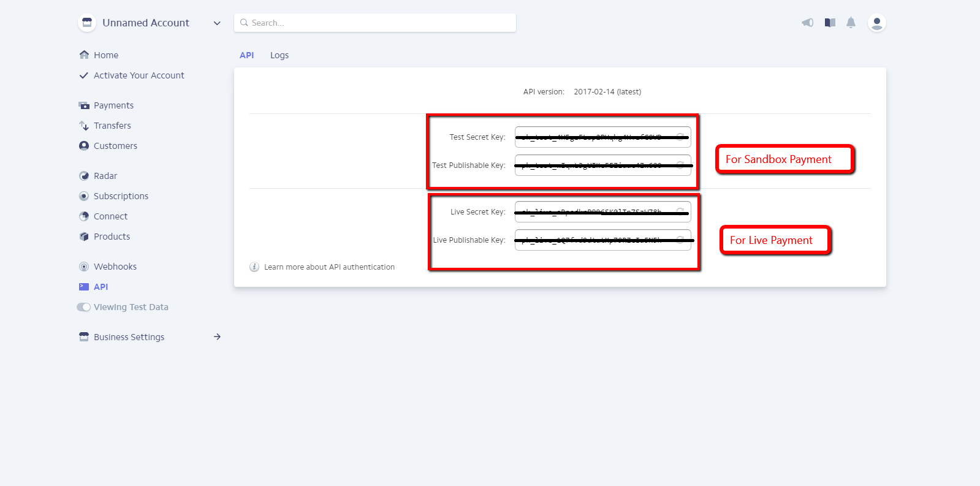
Task: Select the Live Publishable Key field
Action: pos(603,240)
